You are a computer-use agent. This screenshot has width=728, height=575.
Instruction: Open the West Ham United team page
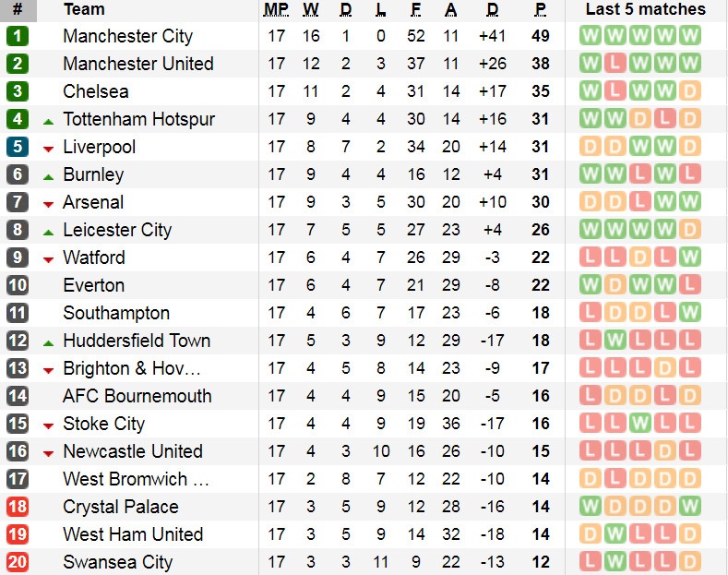coord(133,534)
